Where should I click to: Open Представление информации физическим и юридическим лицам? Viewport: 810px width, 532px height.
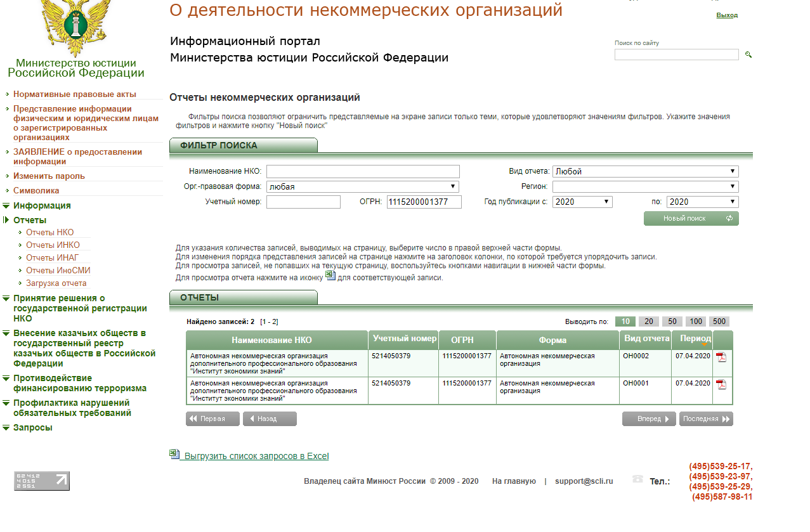[x=86, y=123]
